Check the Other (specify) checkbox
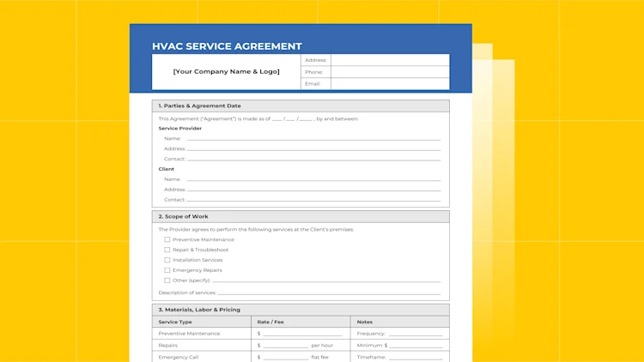The image size is (644, 362). [x=167, y=281]
